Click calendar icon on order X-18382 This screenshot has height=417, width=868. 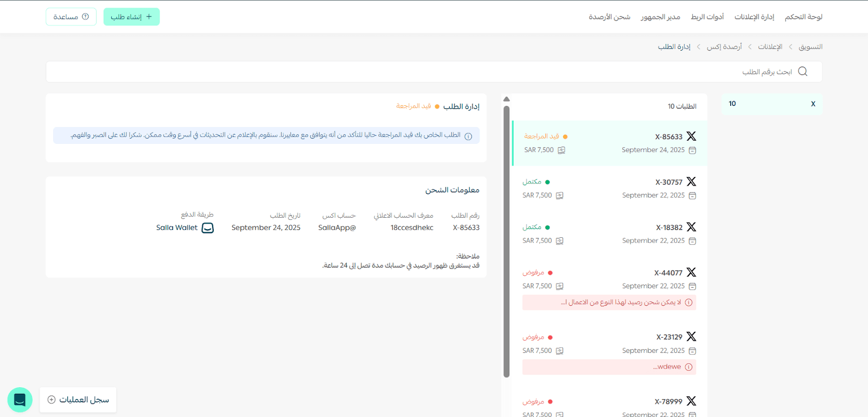point(692,241)
